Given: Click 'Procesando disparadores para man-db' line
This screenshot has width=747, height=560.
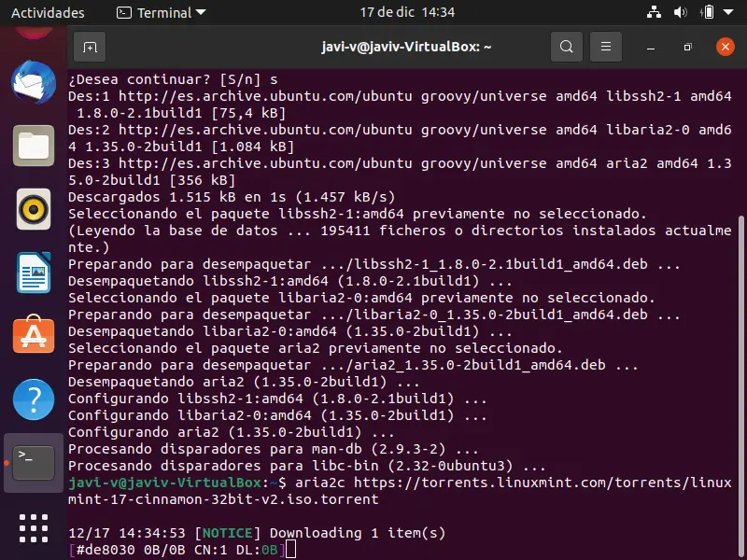Looking at the screenshot, I should (x=274, y=449).
